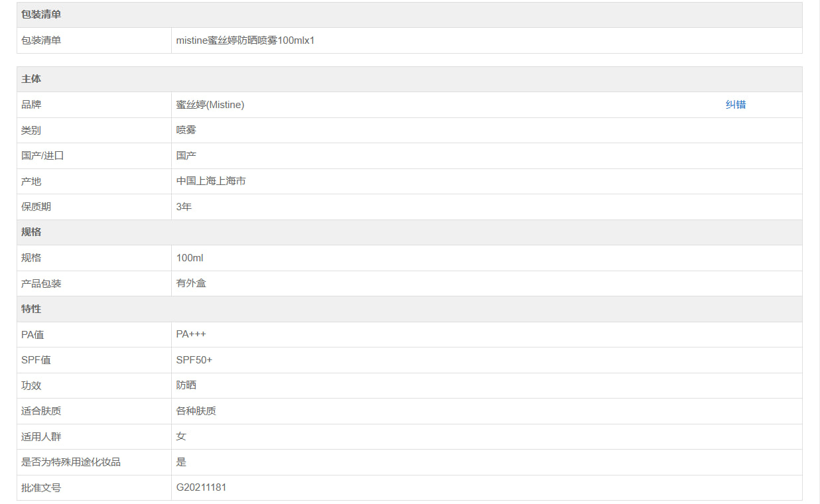Click the PA+++ value

(x=191, y=334)
